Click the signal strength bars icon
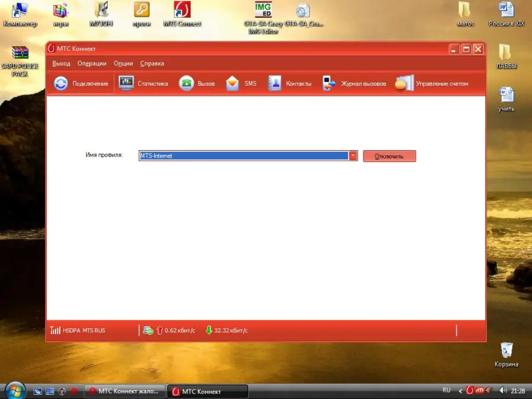Screen dimensions: 532x399 pyautogui.click(x=55, y=330)
